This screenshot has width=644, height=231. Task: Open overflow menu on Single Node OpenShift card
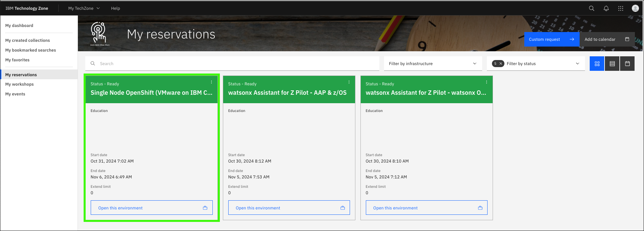click(211, 82)
